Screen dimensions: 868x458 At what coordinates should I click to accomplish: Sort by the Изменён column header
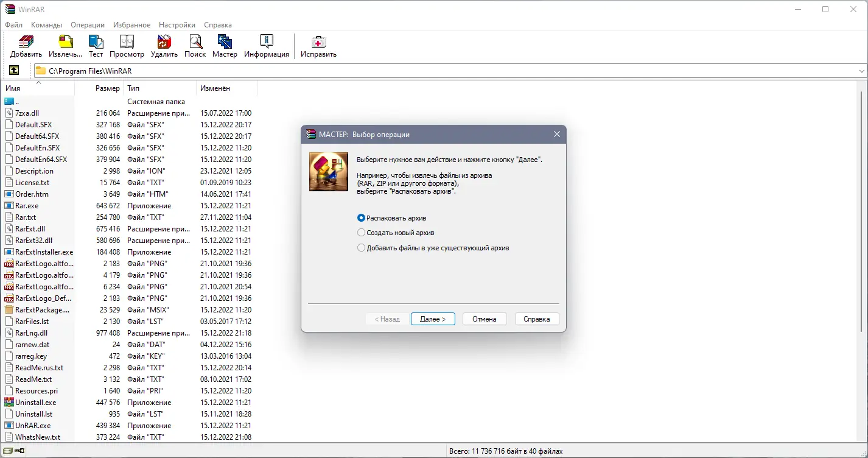click(x=226, y=88)
